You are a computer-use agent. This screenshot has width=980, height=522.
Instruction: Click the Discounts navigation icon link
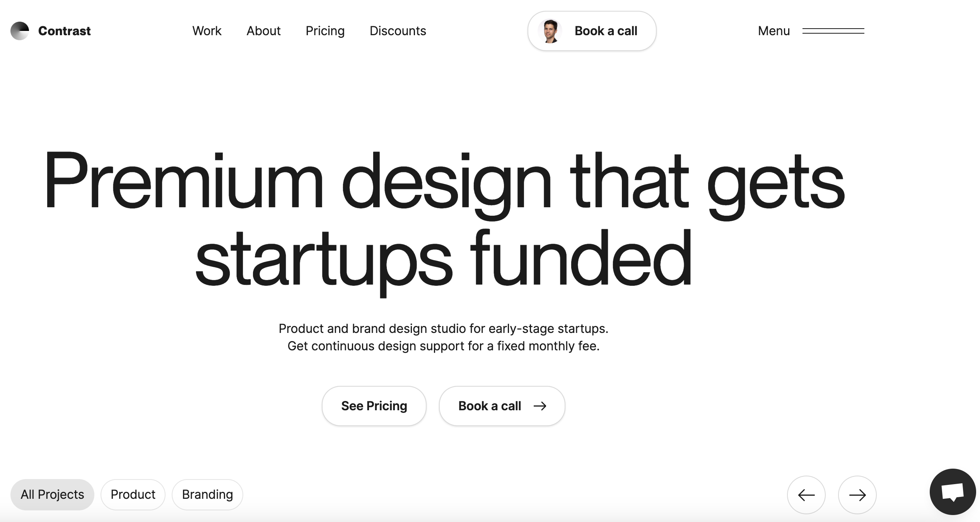coord(398,31)
